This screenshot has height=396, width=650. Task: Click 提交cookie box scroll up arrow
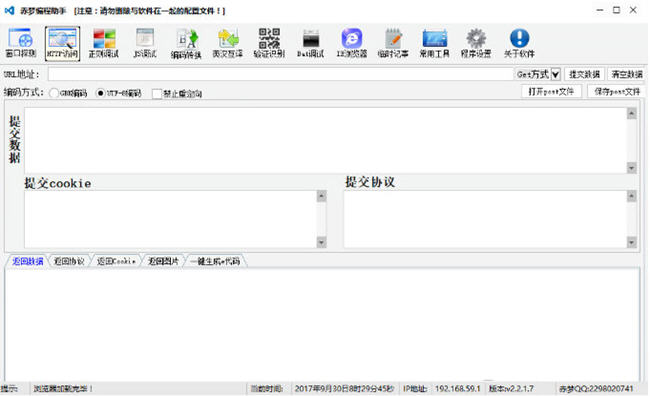click(x=322, y=196)
